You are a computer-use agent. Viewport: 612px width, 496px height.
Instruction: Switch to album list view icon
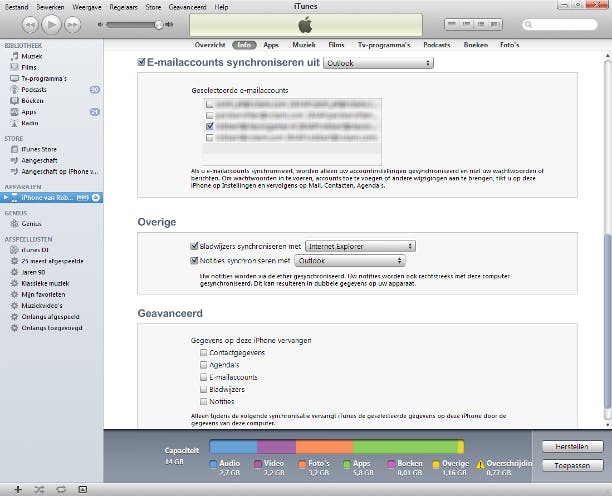click(x=466, y=24)
